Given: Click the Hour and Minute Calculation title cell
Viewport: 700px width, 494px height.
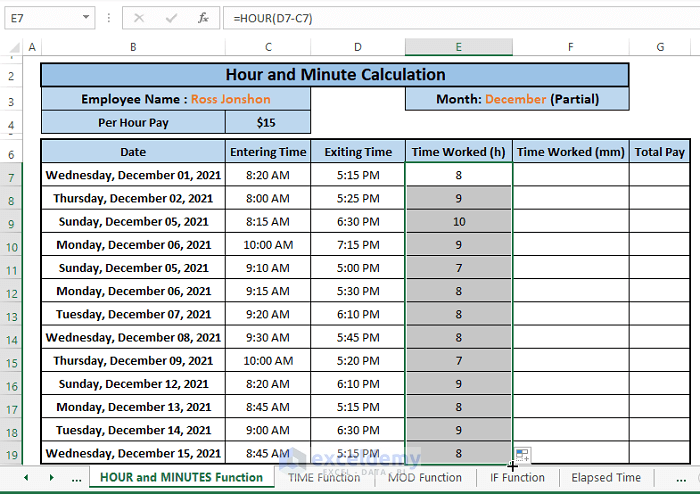Looking at the screenshot, I should click(x=335, y=75).
